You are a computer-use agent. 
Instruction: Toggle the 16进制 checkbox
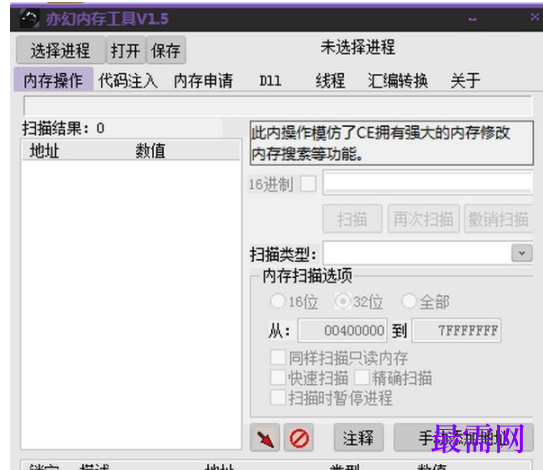click(308, 184)
